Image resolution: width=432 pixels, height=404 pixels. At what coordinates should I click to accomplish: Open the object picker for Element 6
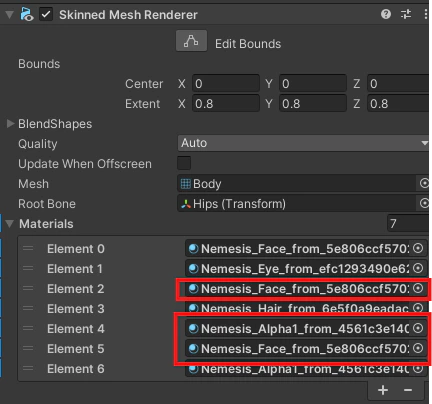point(418,368)
